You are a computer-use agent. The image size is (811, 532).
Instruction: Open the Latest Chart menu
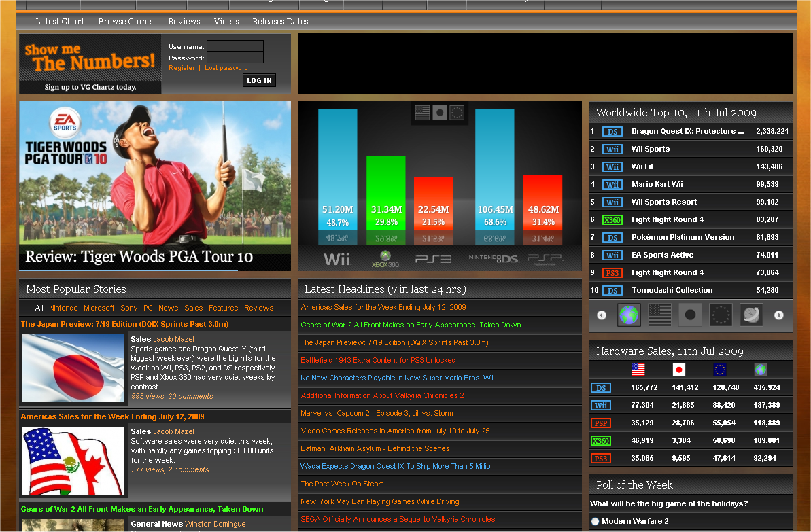point(60,21)
